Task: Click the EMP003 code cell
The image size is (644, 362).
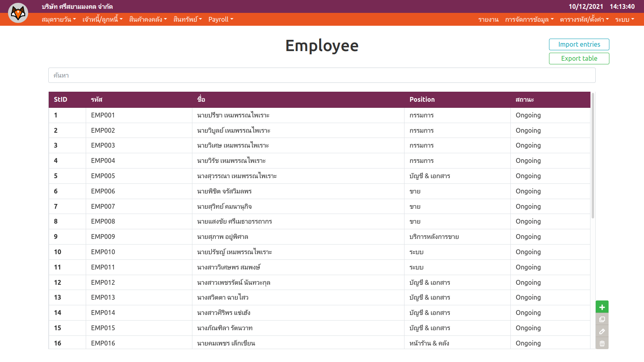Action: [139, 145]
